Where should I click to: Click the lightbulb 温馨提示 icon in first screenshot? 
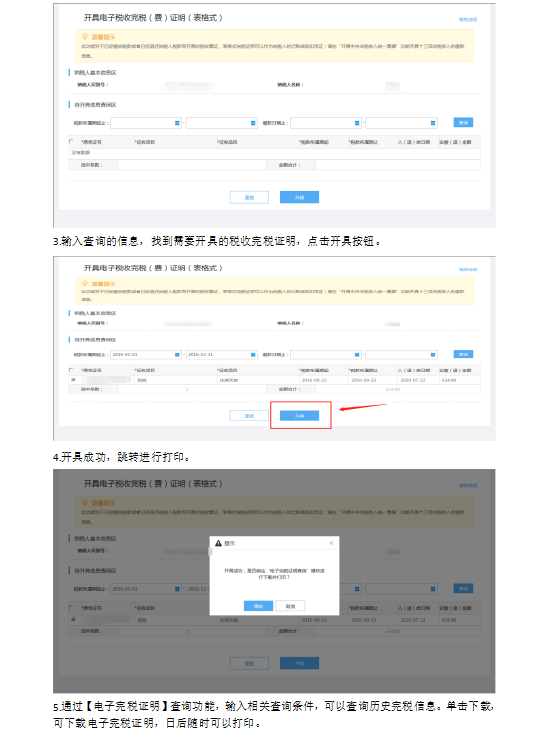click(85, 36)
